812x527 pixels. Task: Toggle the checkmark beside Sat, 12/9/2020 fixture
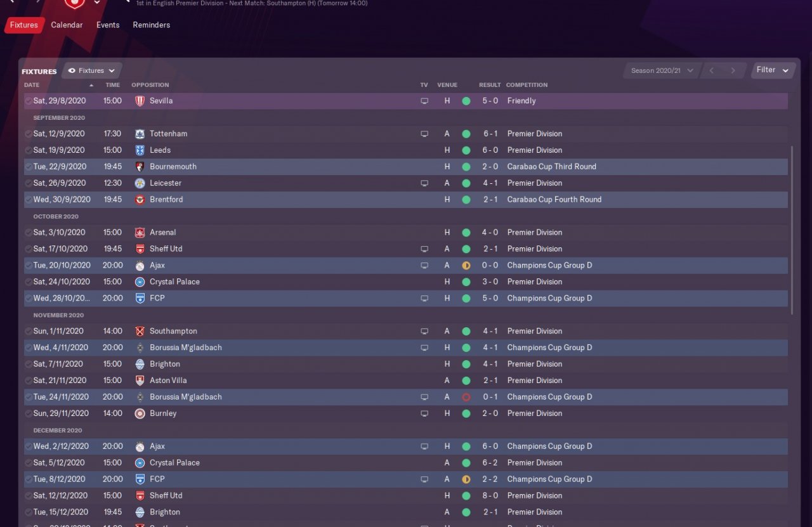click(x=28, y=134)
